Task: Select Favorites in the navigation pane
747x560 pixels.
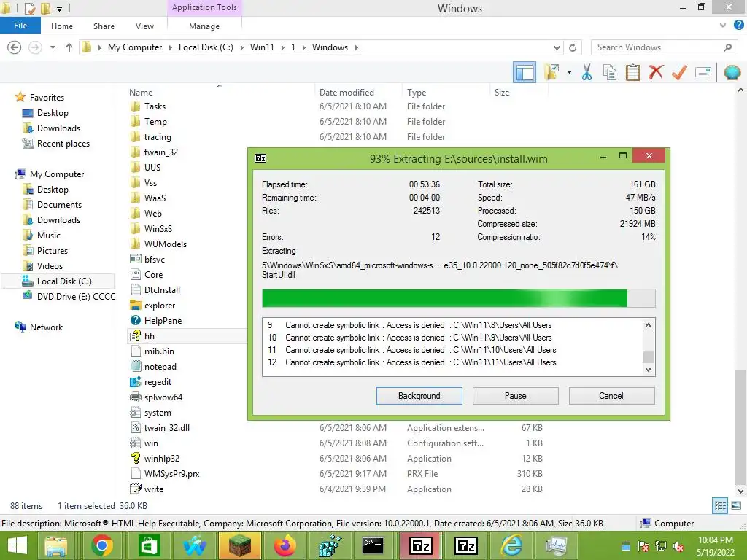Action: 47,97
